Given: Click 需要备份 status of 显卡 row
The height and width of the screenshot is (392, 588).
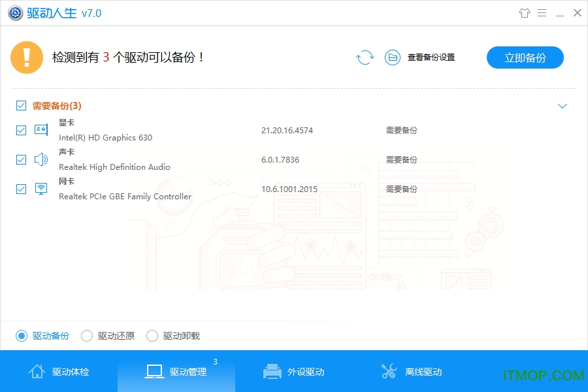Looking at the screenshot, I should 402,131.
